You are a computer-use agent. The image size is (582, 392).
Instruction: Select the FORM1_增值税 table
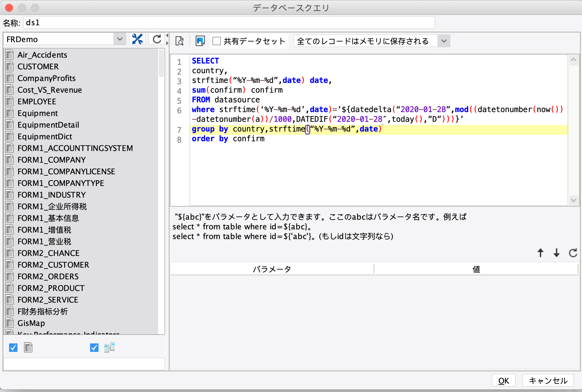(44, 230)
